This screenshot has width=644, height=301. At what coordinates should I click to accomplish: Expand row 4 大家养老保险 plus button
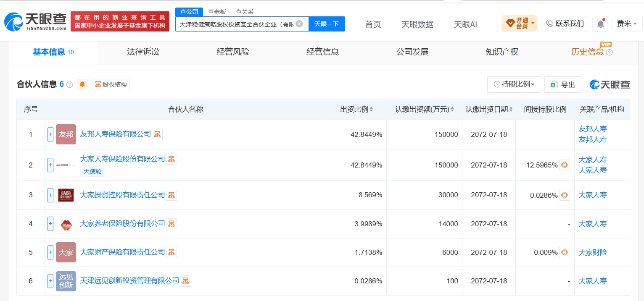pyautogui.click(x=50, y=224)
